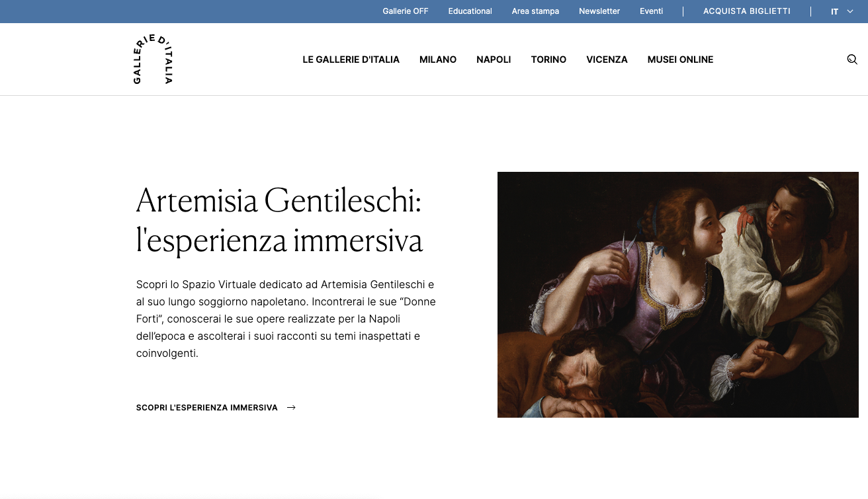Open the Area stampa link
The image size is (868, 499).
click(x=535, y=11)
